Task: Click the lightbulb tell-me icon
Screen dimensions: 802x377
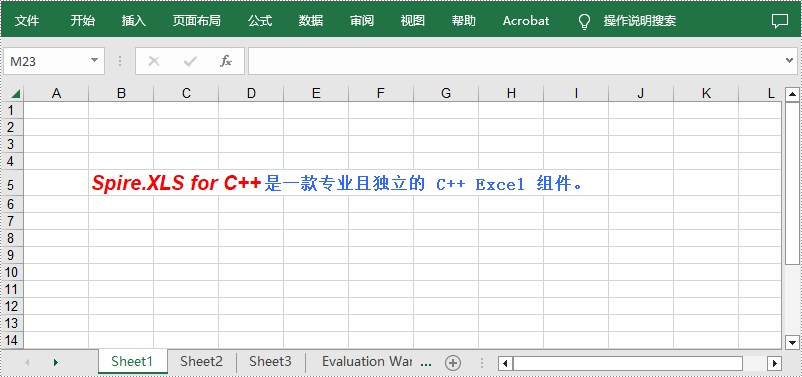Action: (584, 21)
